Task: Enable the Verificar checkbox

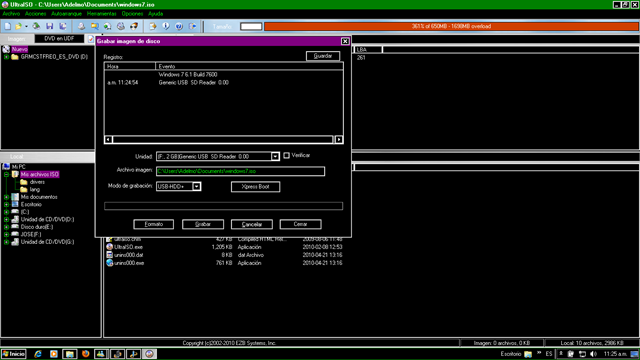Action: (287, 156)
